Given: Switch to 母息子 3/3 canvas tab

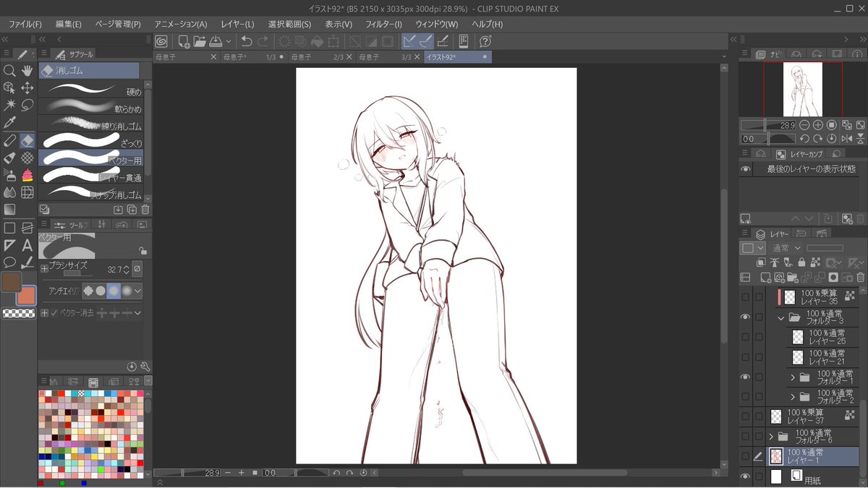Looking at the screenshot, I should (389, 56).
